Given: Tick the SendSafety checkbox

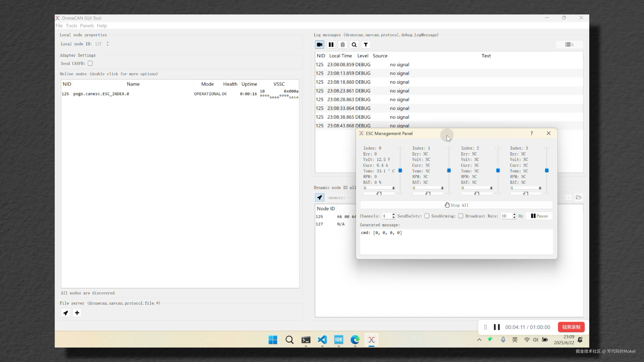Looking at the screenshot, I should [x=427, y=216].
